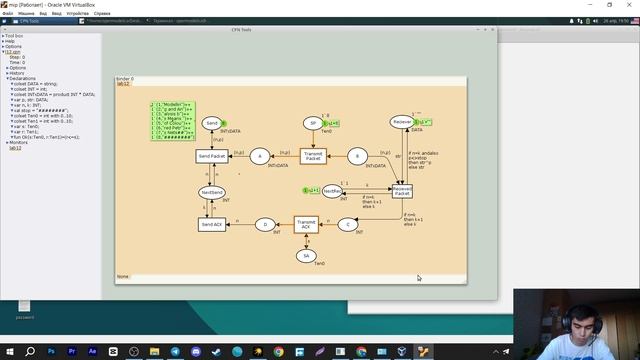Screen dimensions: 640x360
Task: Expand the top-level Options entry
Action: pyautogui.click(x=3, y=47)
